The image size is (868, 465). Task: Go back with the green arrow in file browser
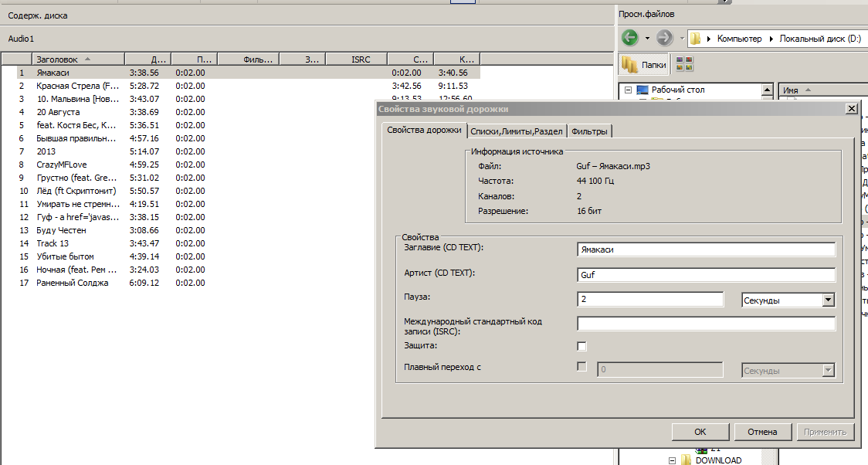[629, 38]
